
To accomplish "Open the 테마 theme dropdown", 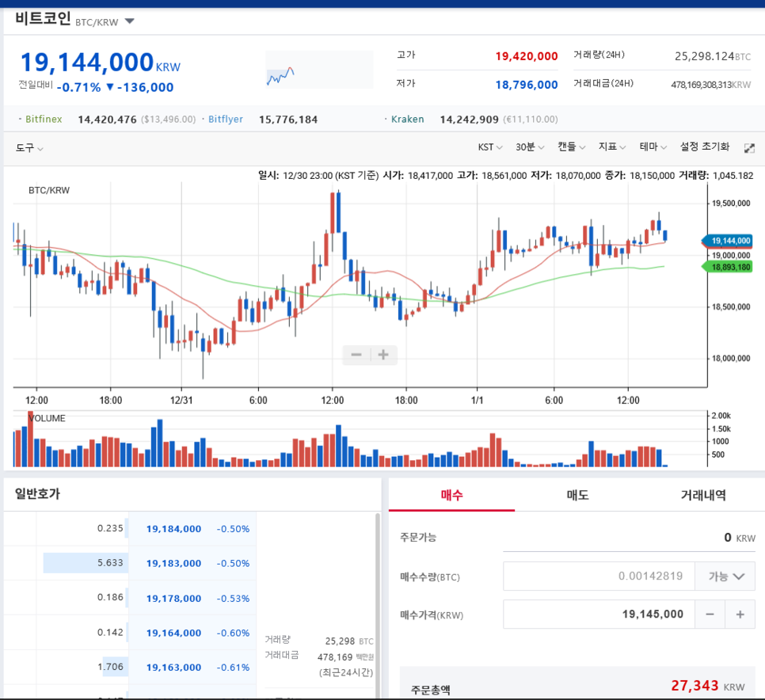I will (x=653, y=146).
